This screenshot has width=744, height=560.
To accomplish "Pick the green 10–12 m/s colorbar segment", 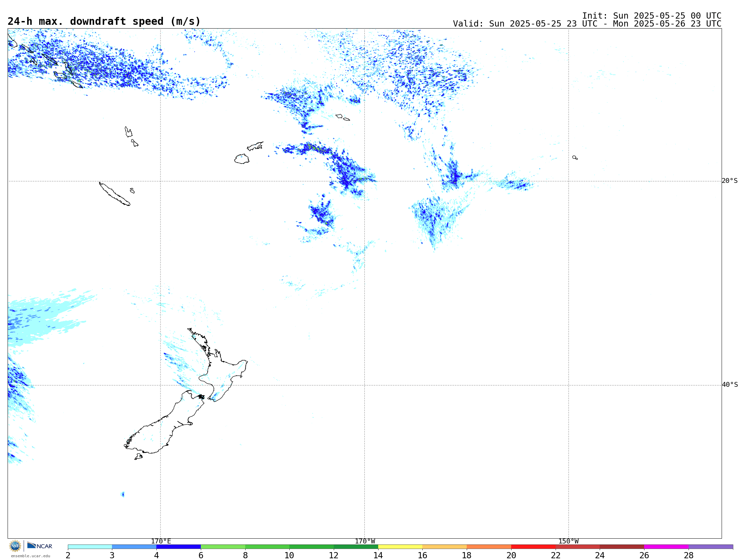I will (x=312, y=547).
